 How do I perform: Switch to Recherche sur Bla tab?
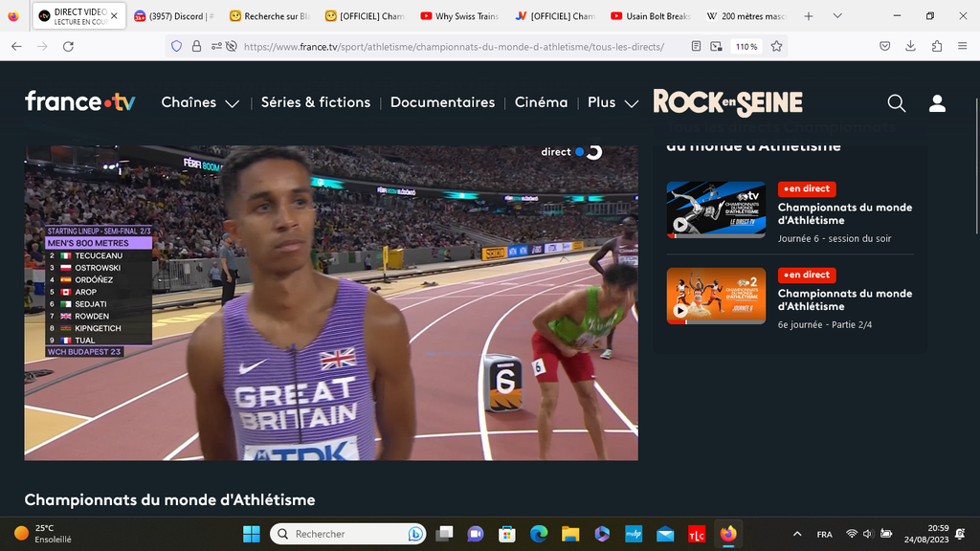pyautogui.click(x=269, y=16)
